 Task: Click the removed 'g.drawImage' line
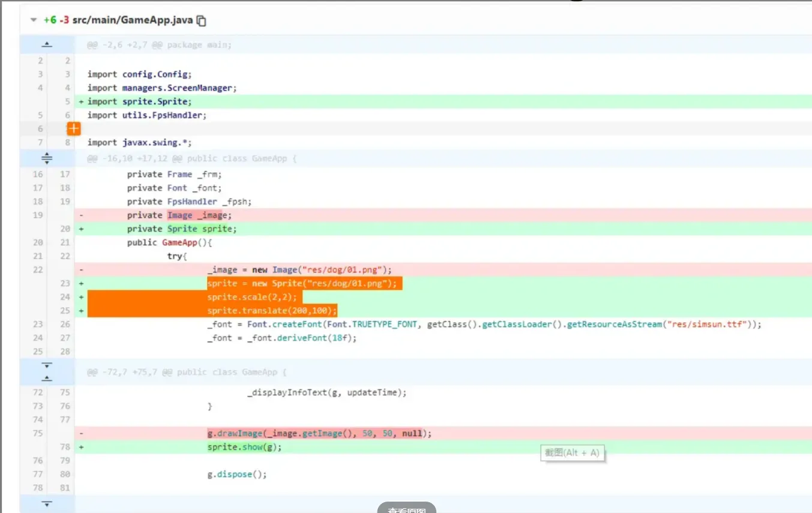319,433
